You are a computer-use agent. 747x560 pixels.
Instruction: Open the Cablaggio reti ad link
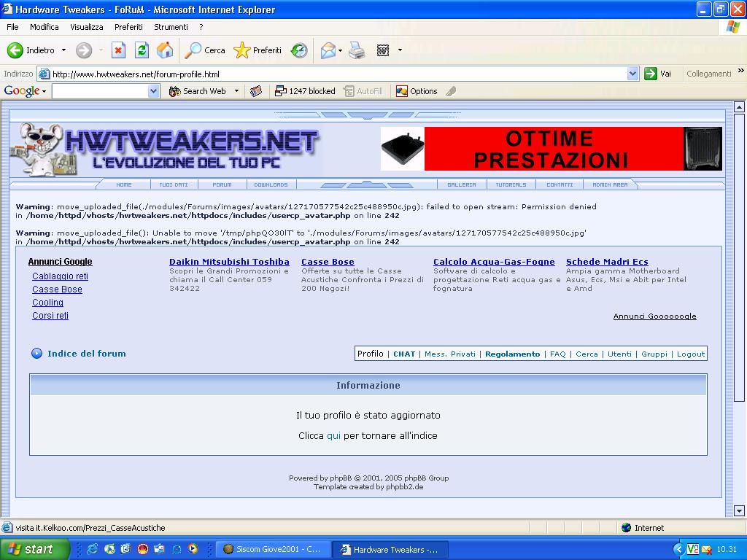point(60,276)
